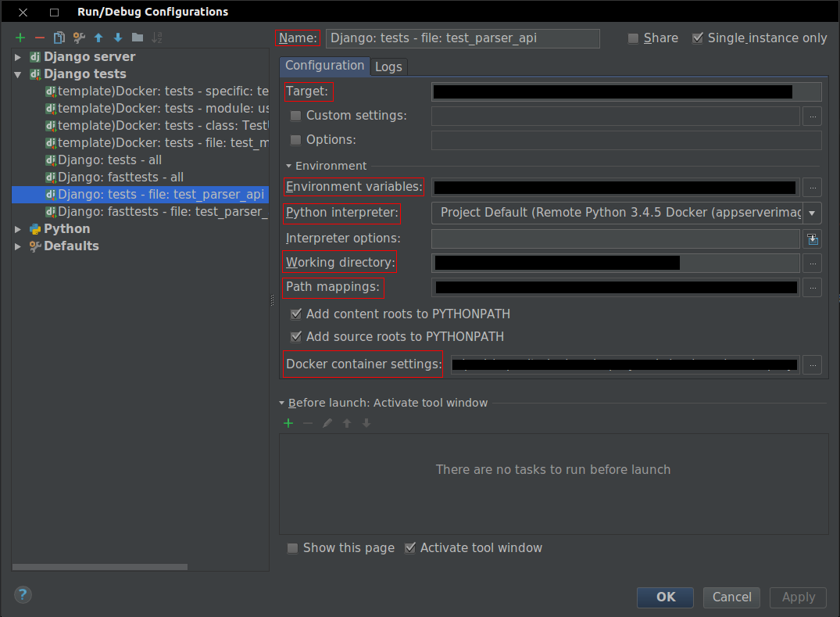
Task: Select 'Django: fasttests - file: test_parser' configuration
Action: pos(156,212)
